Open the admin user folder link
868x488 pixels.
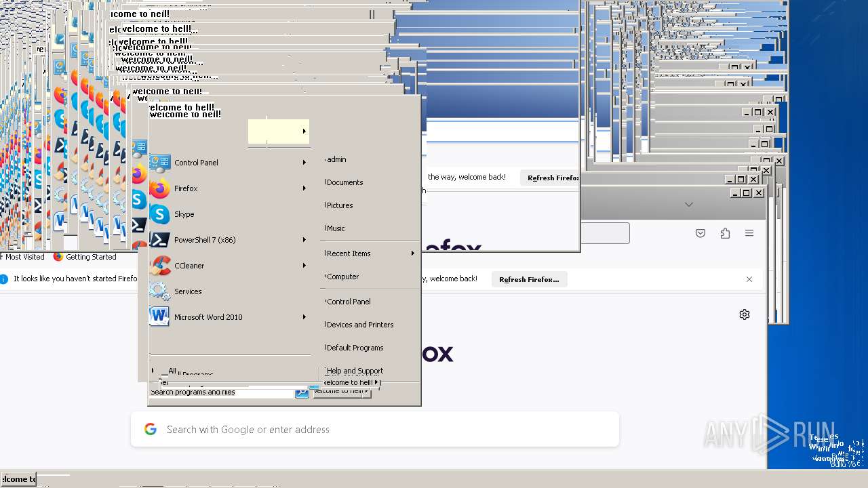point(336,159)
